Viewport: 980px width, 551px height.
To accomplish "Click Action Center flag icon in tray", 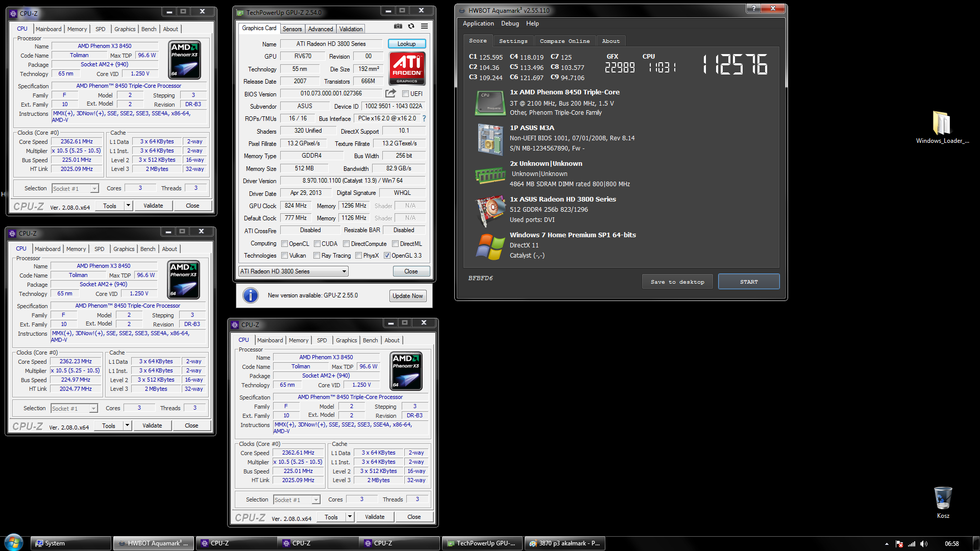I will [899, 544].
